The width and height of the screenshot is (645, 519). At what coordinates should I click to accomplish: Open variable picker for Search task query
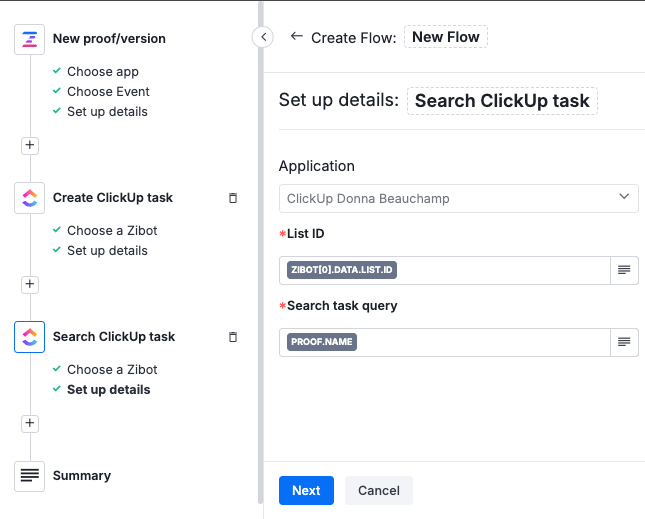(624, 342)
